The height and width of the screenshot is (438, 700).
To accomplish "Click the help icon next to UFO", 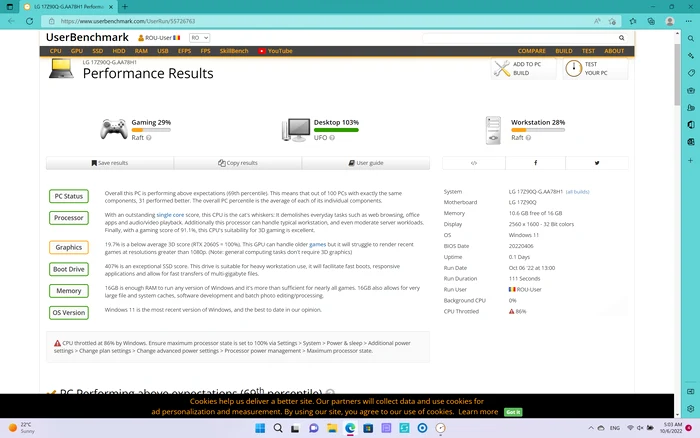I will click(332, 138).
